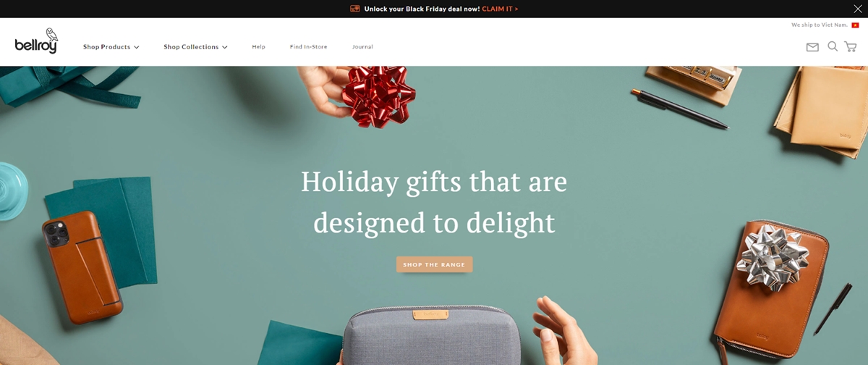Screen dimensions: 868x365
Task: Click the SHOP THE RANGE button
Action: tap(434, 264)
